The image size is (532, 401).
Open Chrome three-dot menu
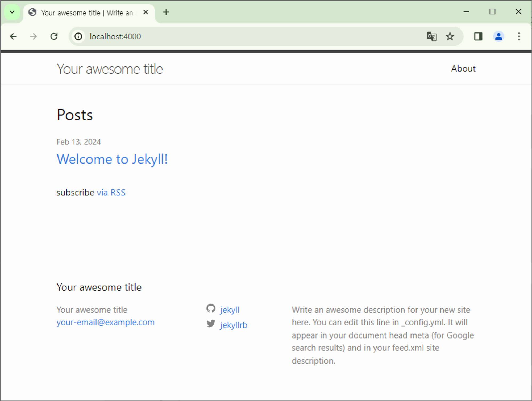coord(519,36)
